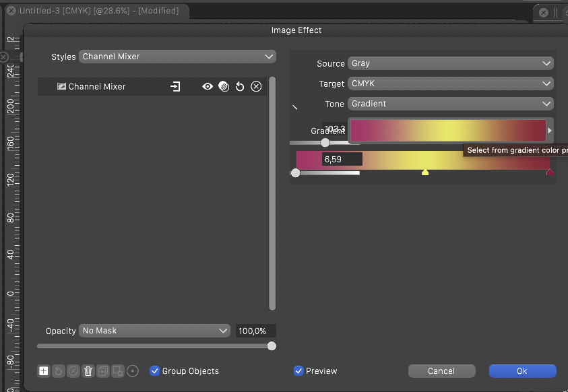The image size is (568, 392).
Task: Select the yellow gradient stop marker
Action: tap(425, 173)
